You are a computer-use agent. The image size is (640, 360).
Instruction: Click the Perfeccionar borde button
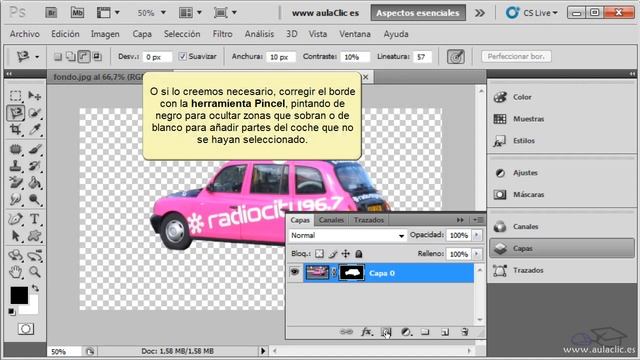click(516, 56)
